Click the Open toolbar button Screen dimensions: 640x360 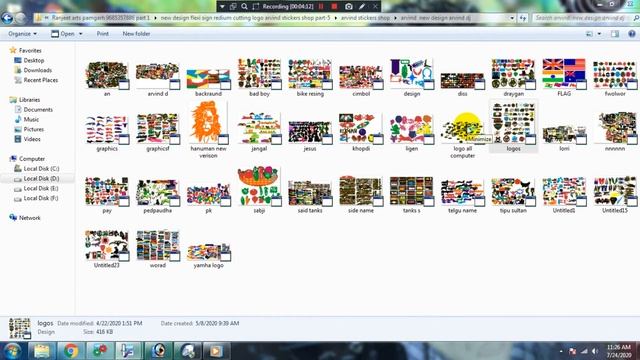[x=63, y=34]
